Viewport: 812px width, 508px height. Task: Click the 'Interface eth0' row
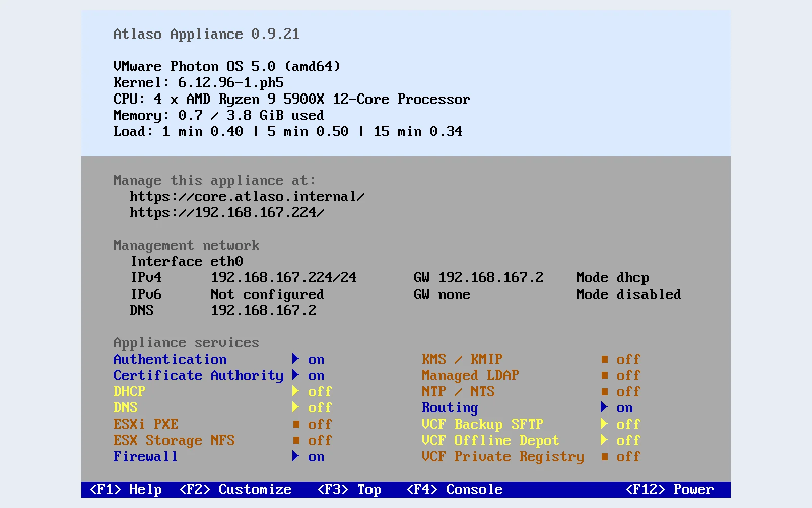(186, 261)
